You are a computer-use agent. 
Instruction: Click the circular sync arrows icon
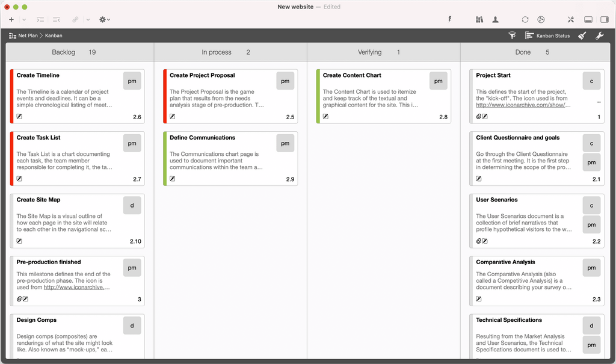point(525,20)
